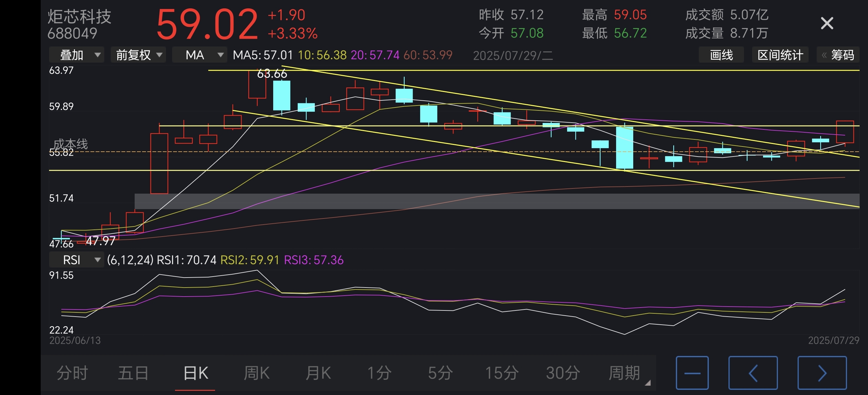Expand the 周期 custom period menu

(x=628, y=373)
